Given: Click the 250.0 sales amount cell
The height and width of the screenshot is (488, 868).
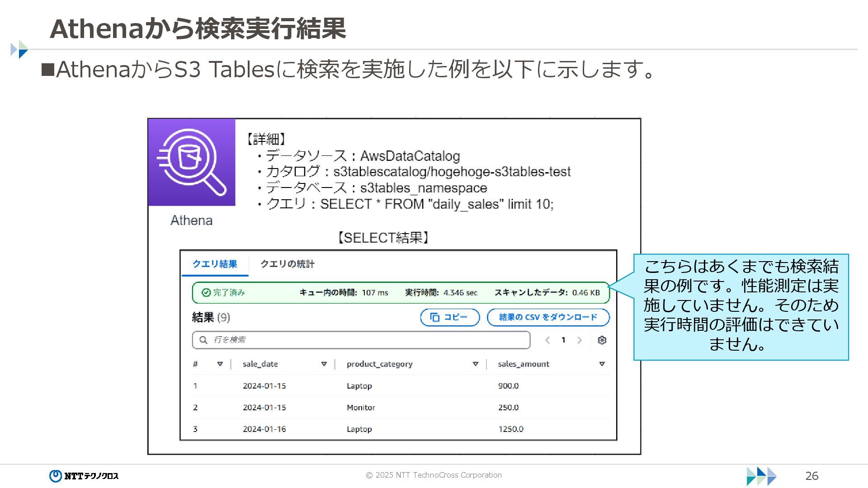Looking at the screenshot, I should coord(509,408).
